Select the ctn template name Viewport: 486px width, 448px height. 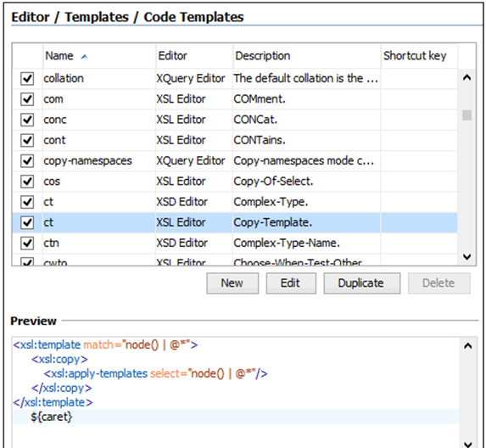tap(51, 243)
